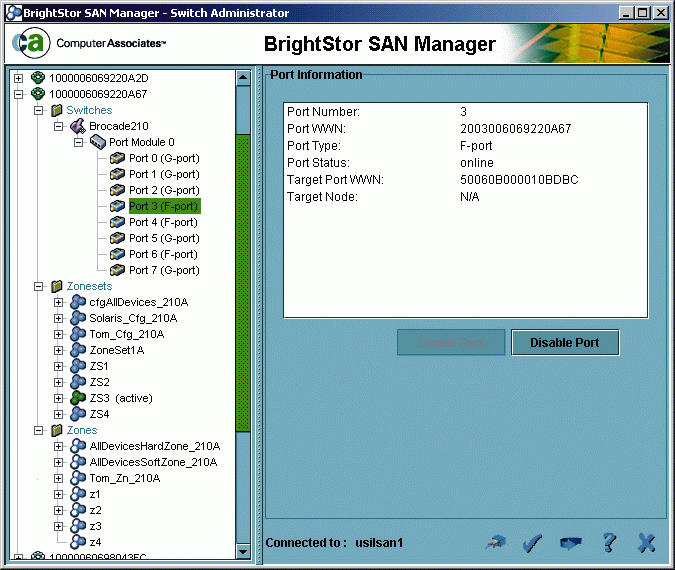Click the cfgAllDevices_210A zoneset icon
Image resolution: width=675 pixels, height=570 pixels.
[78, 302]
